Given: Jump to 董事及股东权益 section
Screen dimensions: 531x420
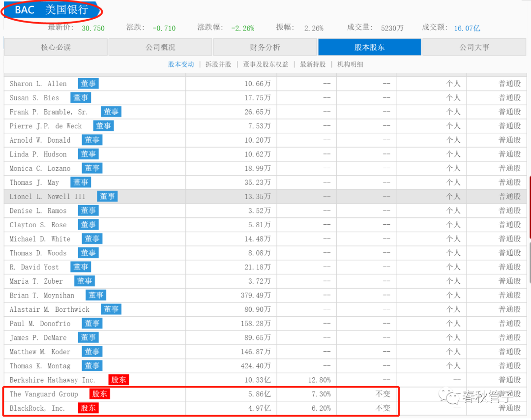Looking at the screenshot, I should [265, 64].
